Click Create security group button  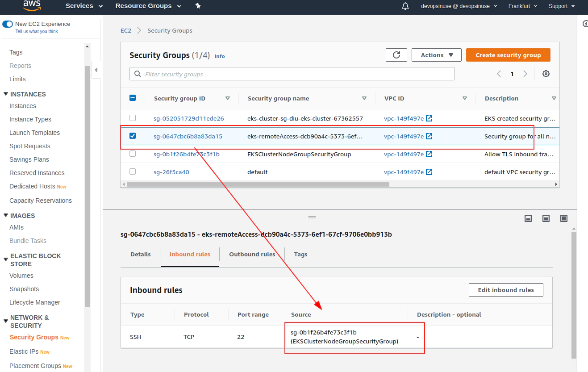(x=508, y=55)
